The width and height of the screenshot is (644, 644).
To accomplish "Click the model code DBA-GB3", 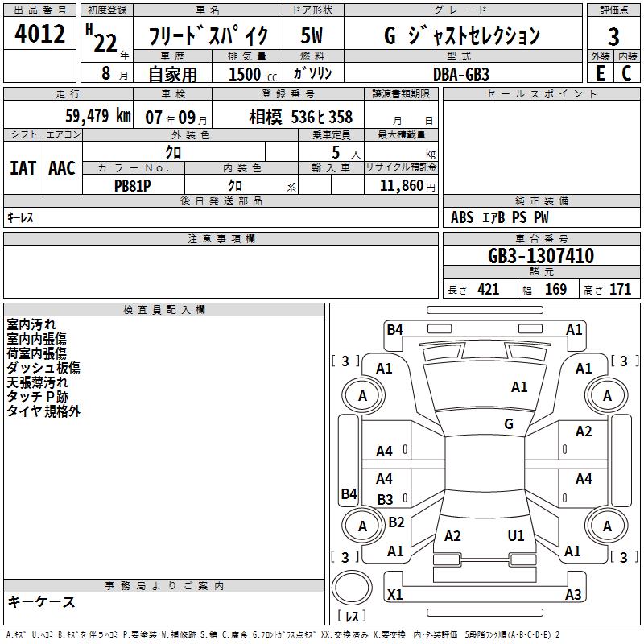I will pos(460,73).
